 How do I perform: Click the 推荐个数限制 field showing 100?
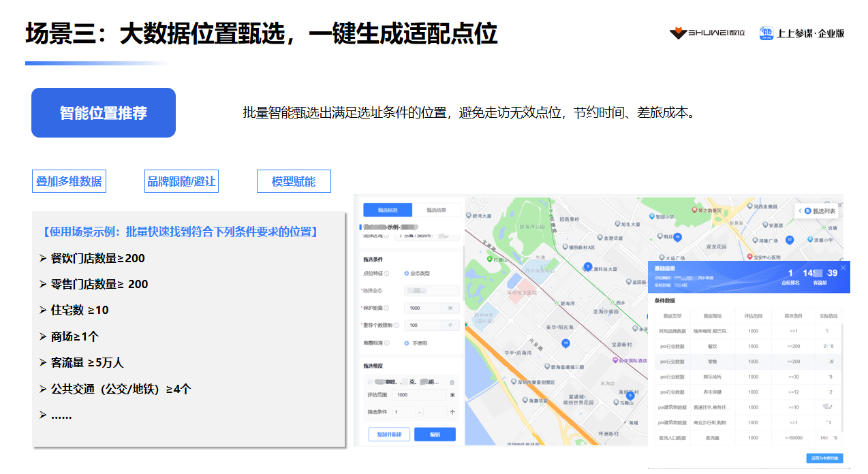click(423, 325)
